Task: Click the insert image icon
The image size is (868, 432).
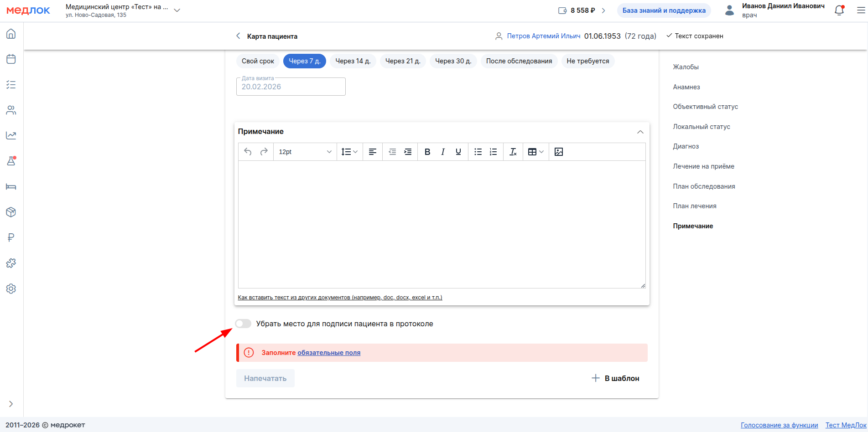Action: (558, 152)
